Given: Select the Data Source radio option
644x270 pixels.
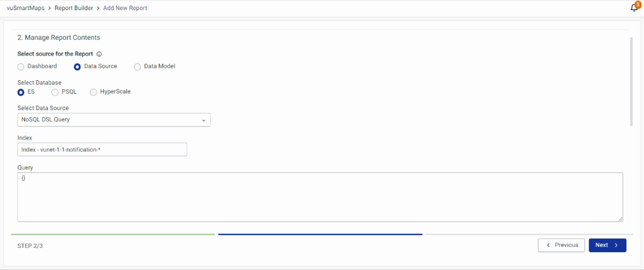Looking at the screenshot, I should pos(77,67).
